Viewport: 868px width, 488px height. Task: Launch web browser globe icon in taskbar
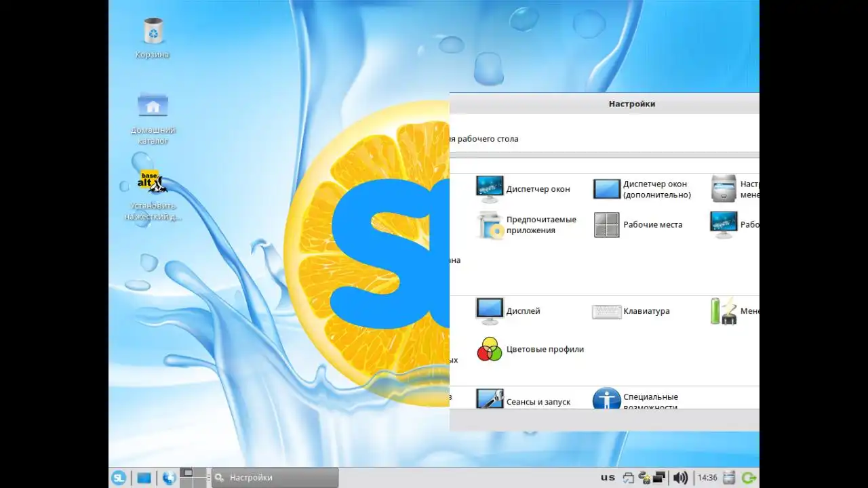coord(169,478)
